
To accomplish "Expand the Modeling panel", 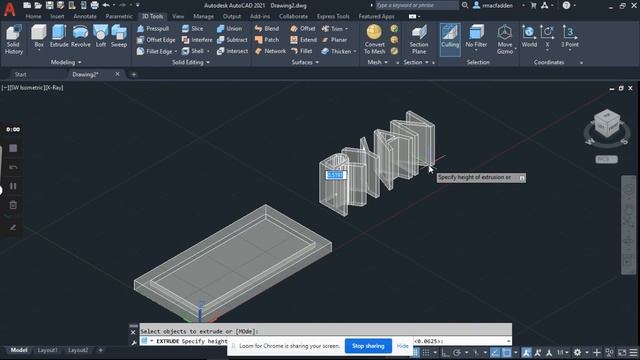I will coord(66,62).
